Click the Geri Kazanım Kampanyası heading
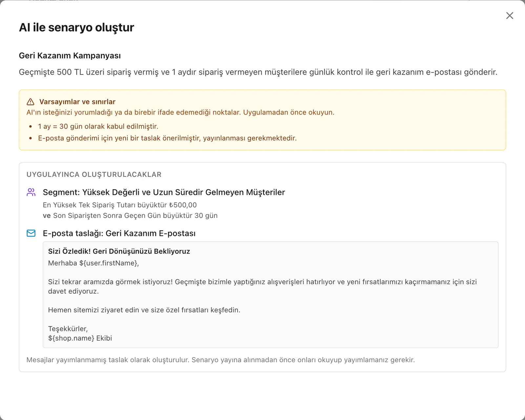Screen dimensions: 525x420 70,55
